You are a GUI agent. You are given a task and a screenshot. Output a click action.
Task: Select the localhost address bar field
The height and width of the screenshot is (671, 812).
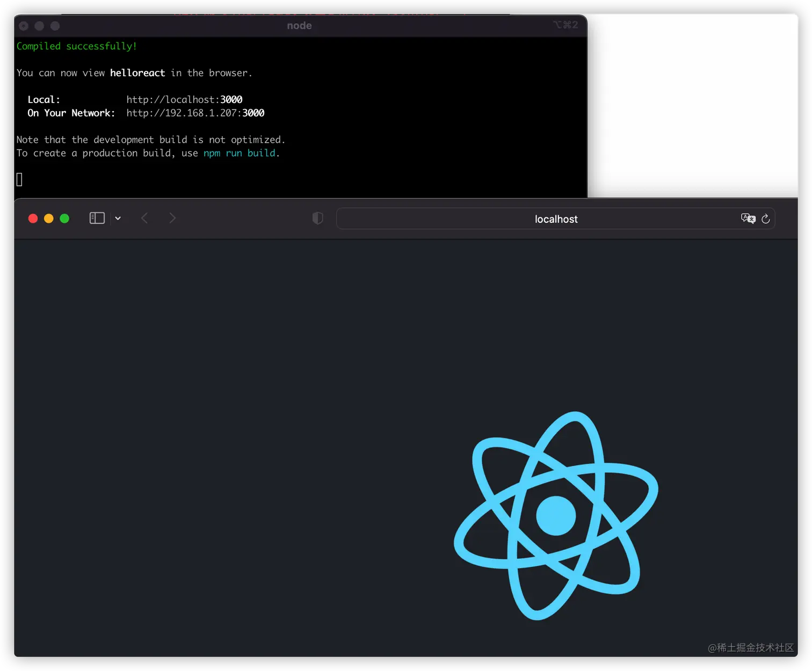click(x=555, y=218)
